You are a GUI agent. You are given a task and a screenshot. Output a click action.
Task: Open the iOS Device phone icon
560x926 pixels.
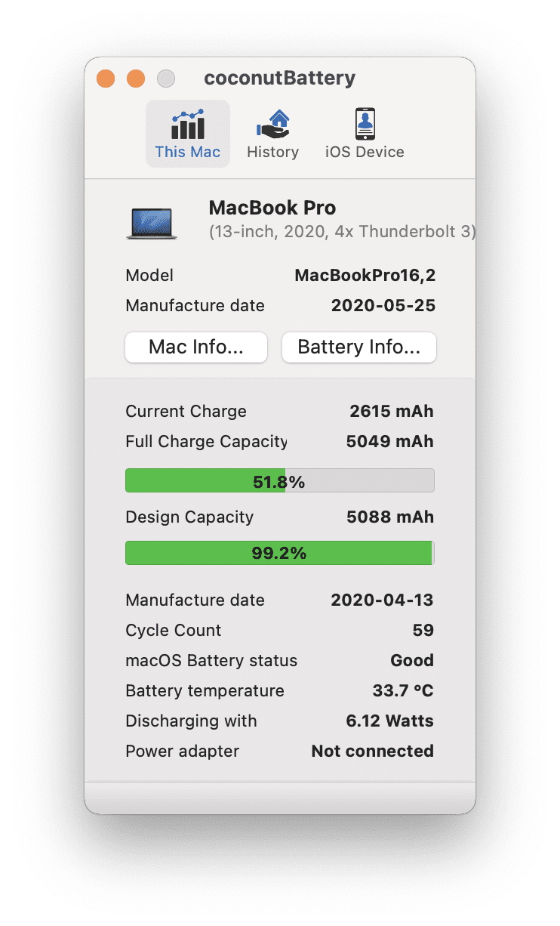[365, 124]
